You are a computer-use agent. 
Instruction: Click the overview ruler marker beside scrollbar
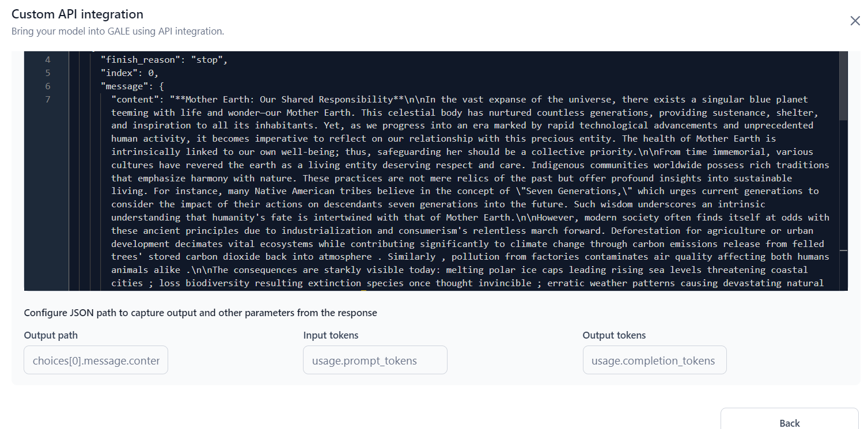843,251
